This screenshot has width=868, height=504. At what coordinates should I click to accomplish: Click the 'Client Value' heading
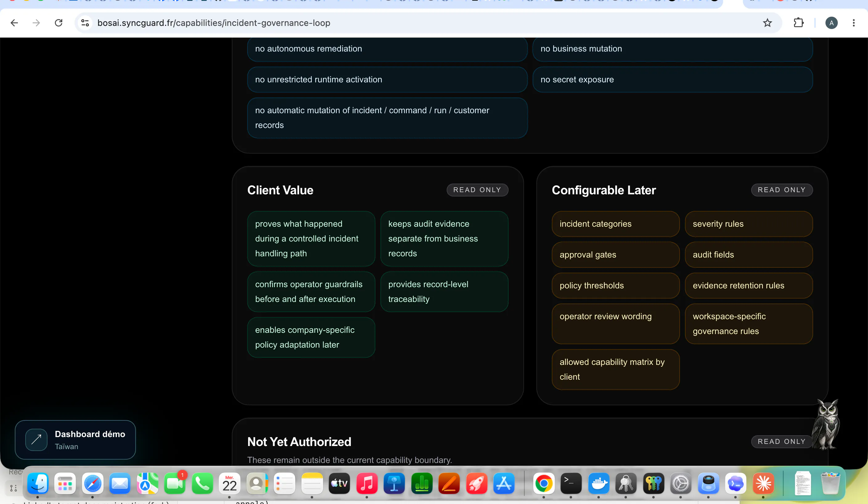pyautogui.click(x=280, y=190)
